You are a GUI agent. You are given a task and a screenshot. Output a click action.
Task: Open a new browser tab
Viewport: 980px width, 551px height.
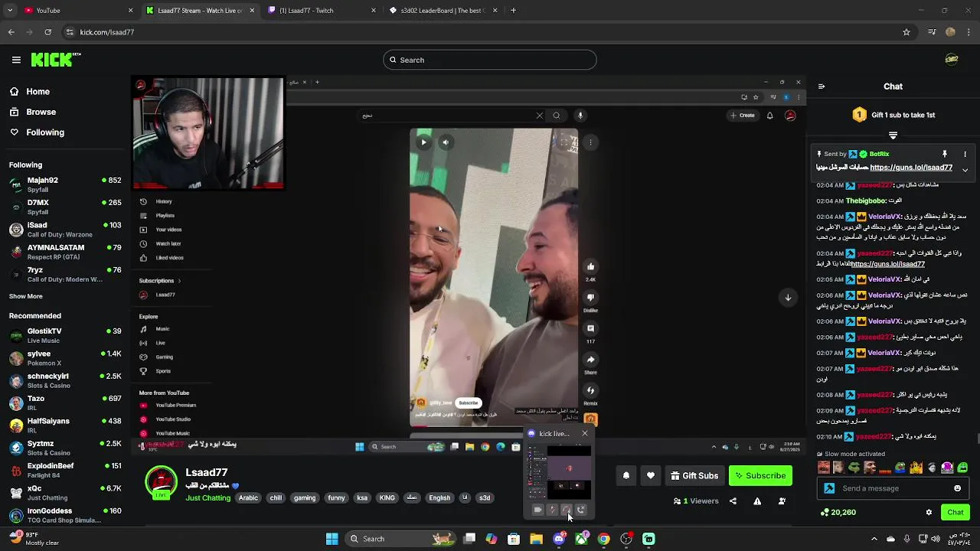click(513, 10)
